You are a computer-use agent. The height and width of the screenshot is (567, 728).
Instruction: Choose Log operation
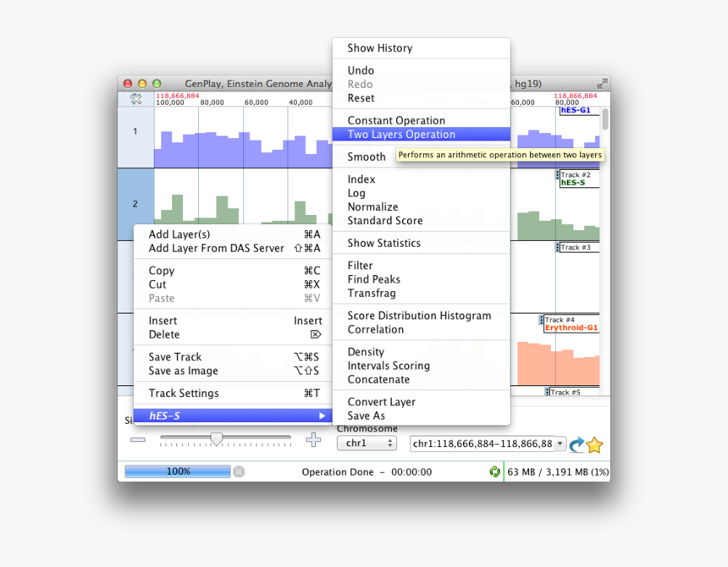click(x=421, y=193)
